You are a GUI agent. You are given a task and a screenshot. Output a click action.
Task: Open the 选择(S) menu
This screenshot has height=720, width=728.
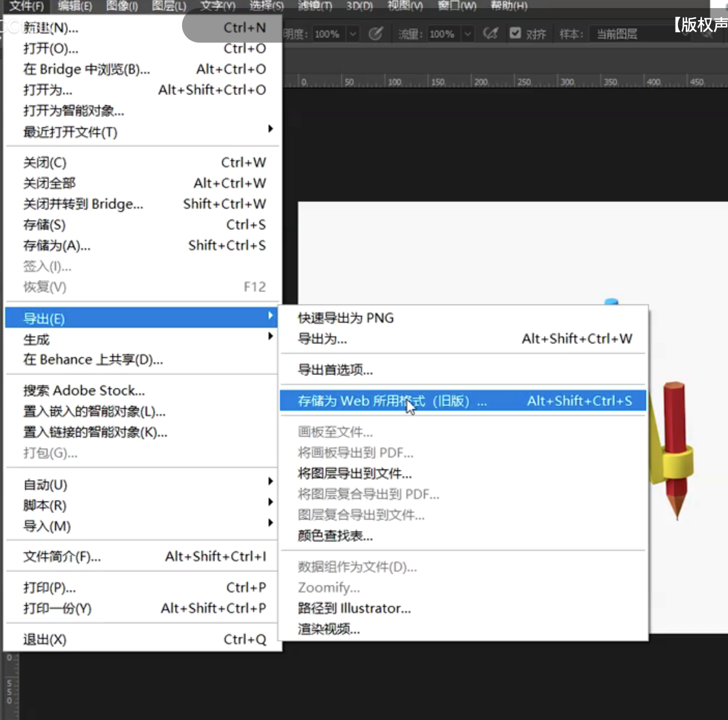tap(266, 6)
